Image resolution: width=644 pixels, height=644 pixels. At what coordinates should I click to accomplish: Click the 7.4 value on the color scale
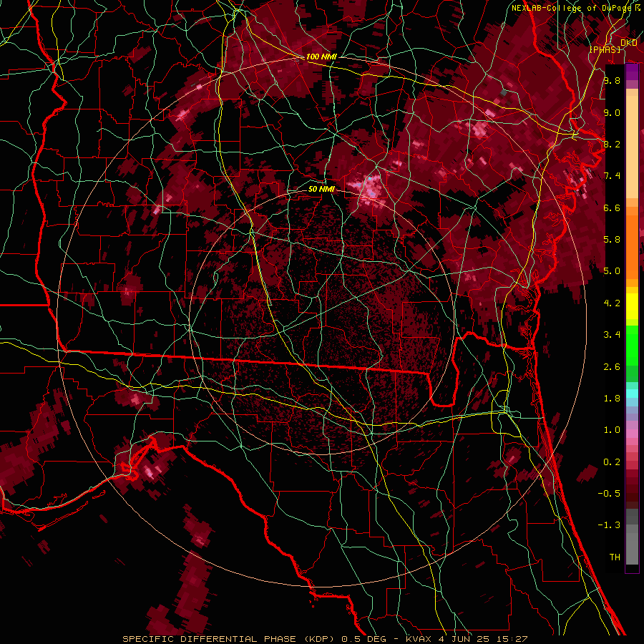[612, 176]
